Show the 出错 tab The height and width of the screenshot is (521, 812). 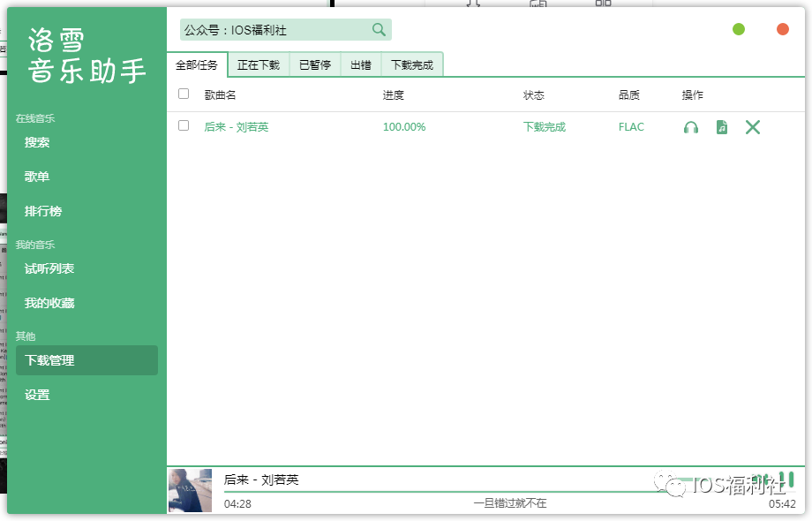click(x=360, y=65)
